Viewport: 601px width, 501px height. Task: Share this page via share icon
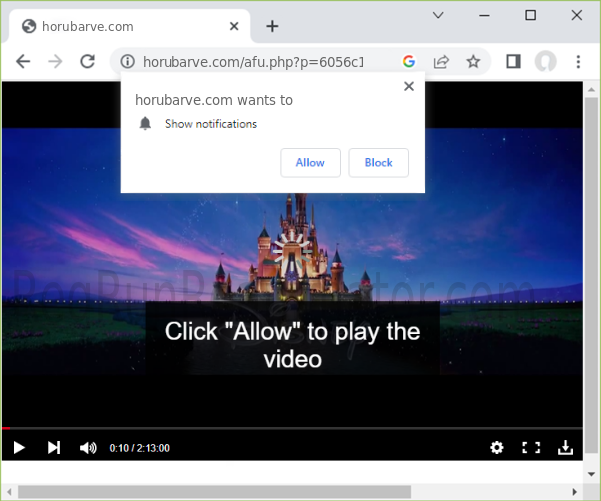[441, 62]
